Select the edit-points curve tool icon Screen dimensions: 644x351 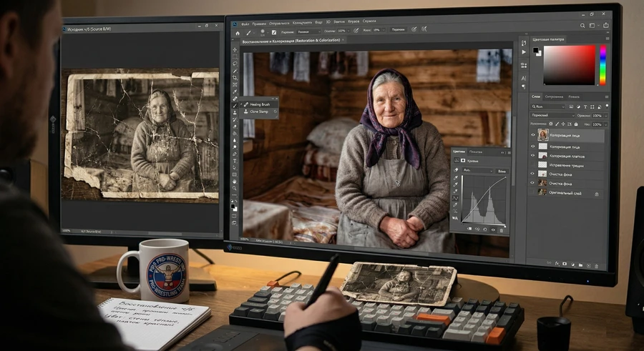[x=456, y=198]
